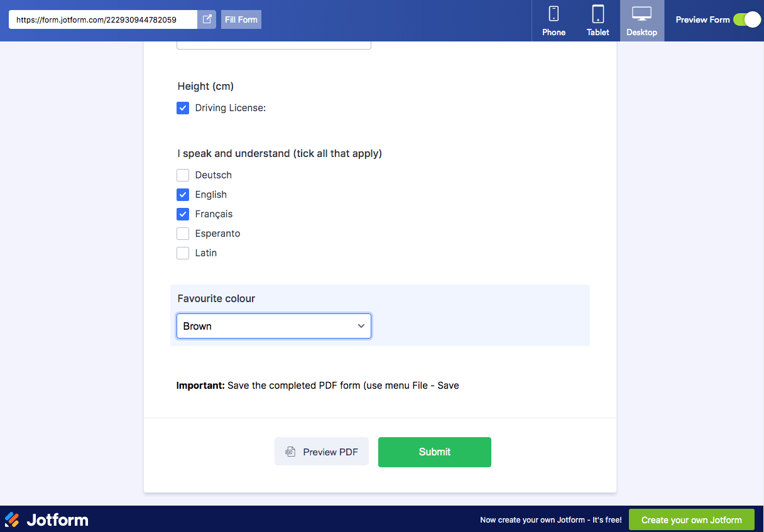
Task: Click the Jotform logo in the footer
Action: coord(46,519)
